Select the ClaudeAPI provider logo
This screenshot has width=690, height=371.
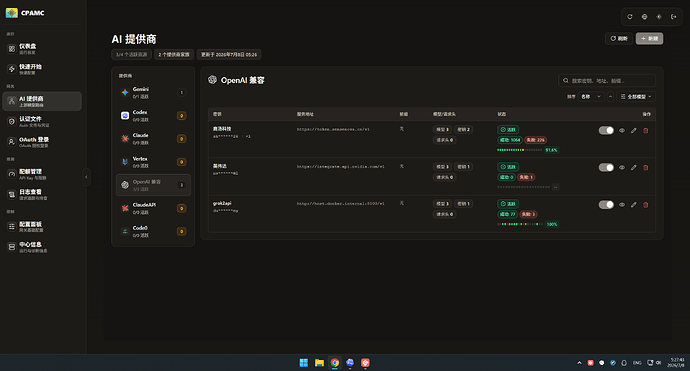(125, 208)
